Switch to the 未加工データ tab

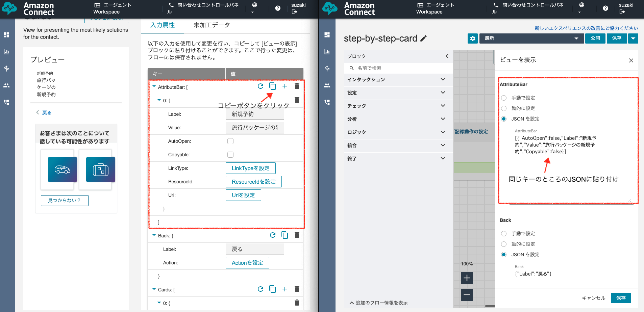click(211, 25)
